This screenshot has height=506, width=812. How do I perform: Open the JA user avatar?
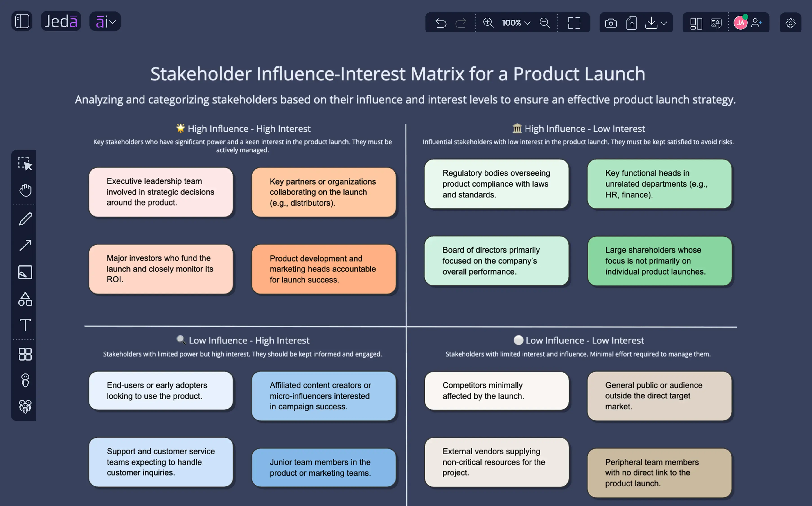point(740,23)
